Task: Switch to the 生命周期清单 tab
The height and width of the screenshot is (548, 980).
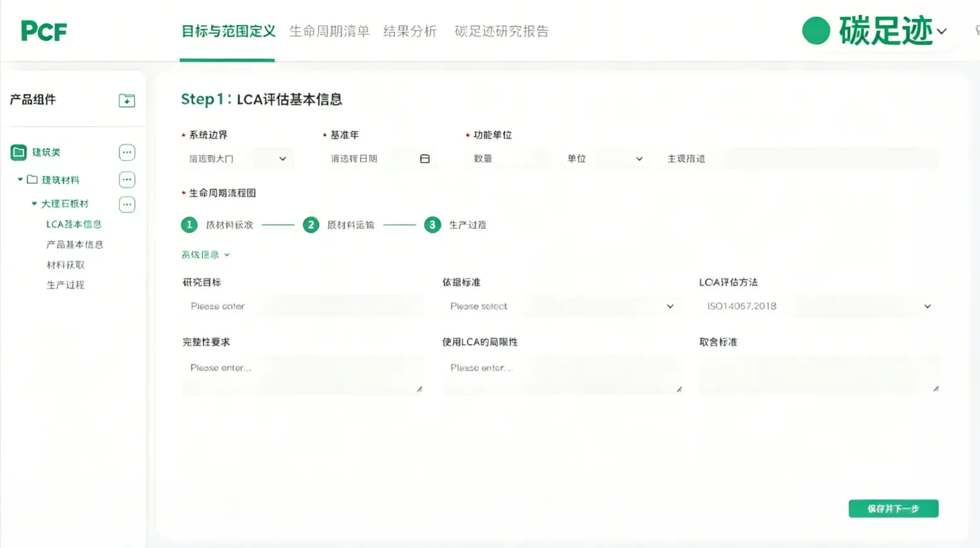Action: click(x=328, y=31)
